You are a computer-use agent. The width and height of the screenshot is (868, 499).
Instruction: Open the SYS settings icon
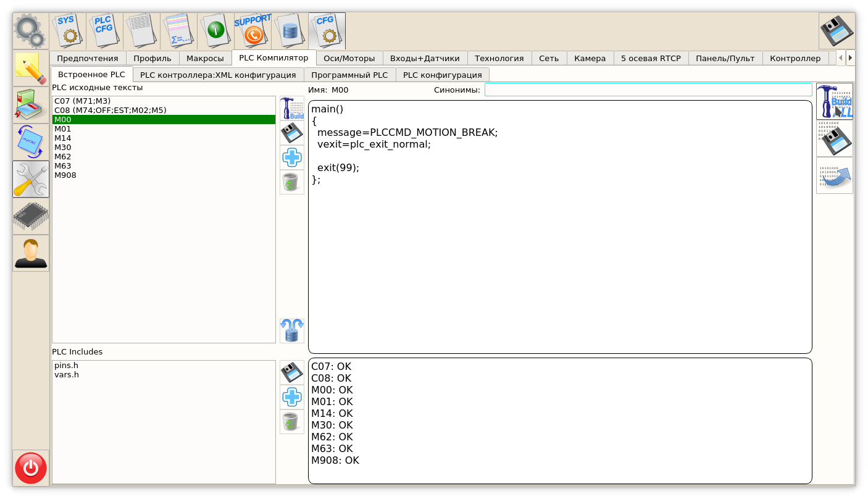pos(67,31)
